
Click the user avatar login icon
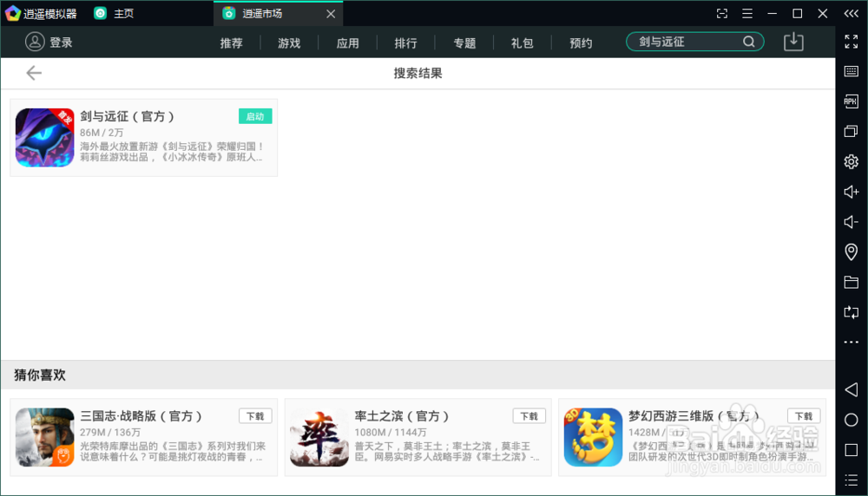pos(35,42)
